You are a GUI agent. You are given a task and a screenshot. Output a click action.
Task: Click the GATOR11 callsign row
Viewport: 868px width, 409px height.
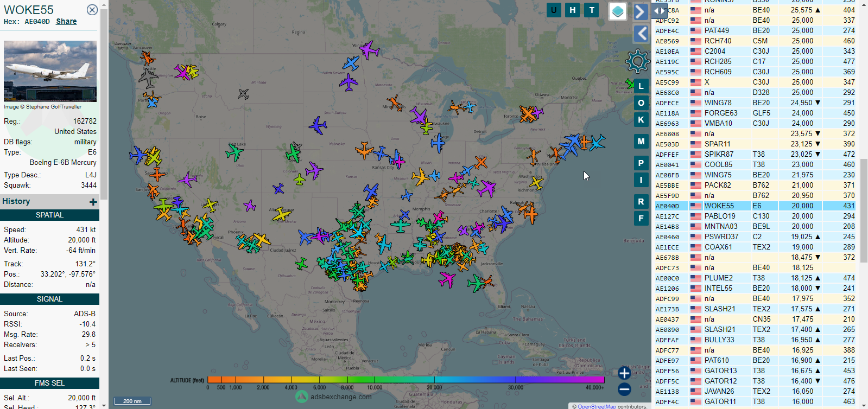[755, 402]
